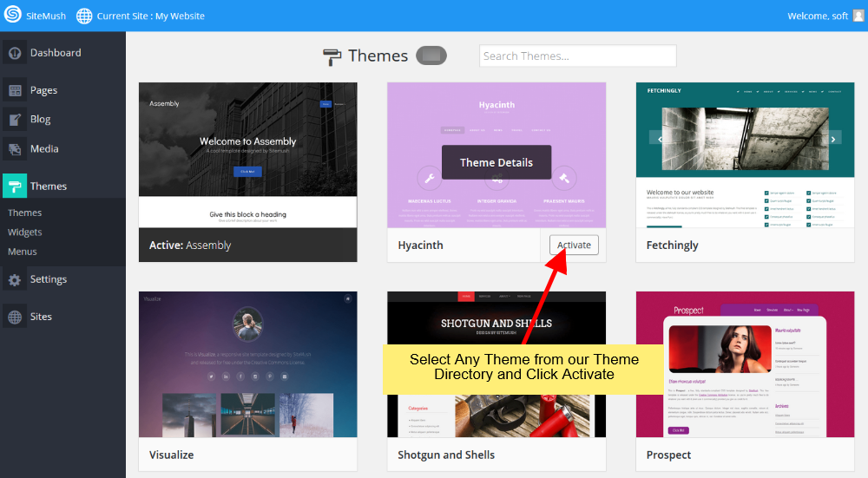The height and width of the screenshot is (478, 868).
Task: Open Theme Details for Hyacinth
Action: [x=496, y=162]
